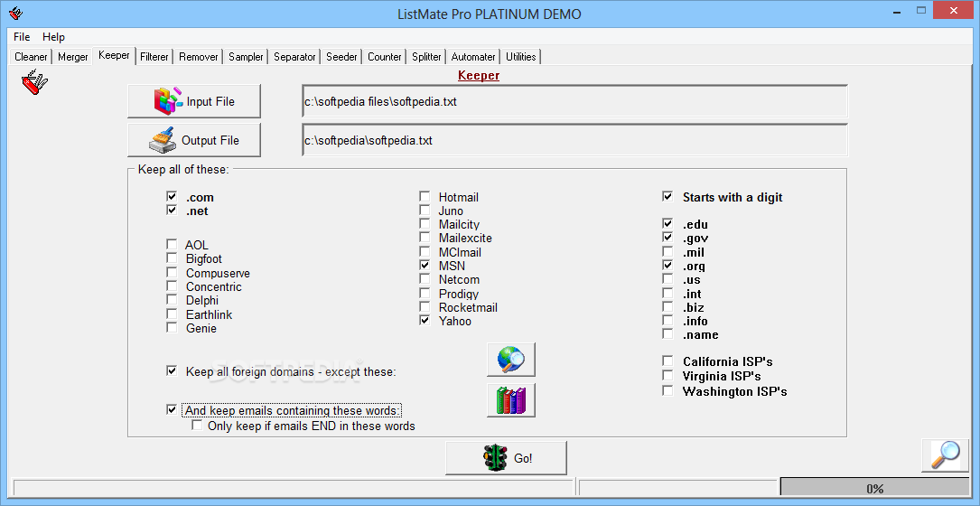Uncheck the Yahoo checkbox
This screenshot has height=506, width=980.
coord(425,321)
